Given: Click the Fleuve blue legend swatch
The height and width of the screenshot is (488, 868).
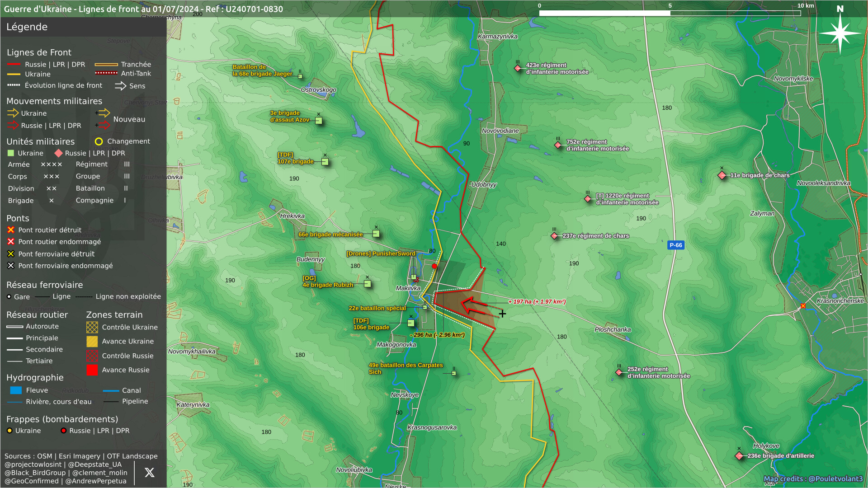Looking at the screenshot, I should click(x=16, y=390).
